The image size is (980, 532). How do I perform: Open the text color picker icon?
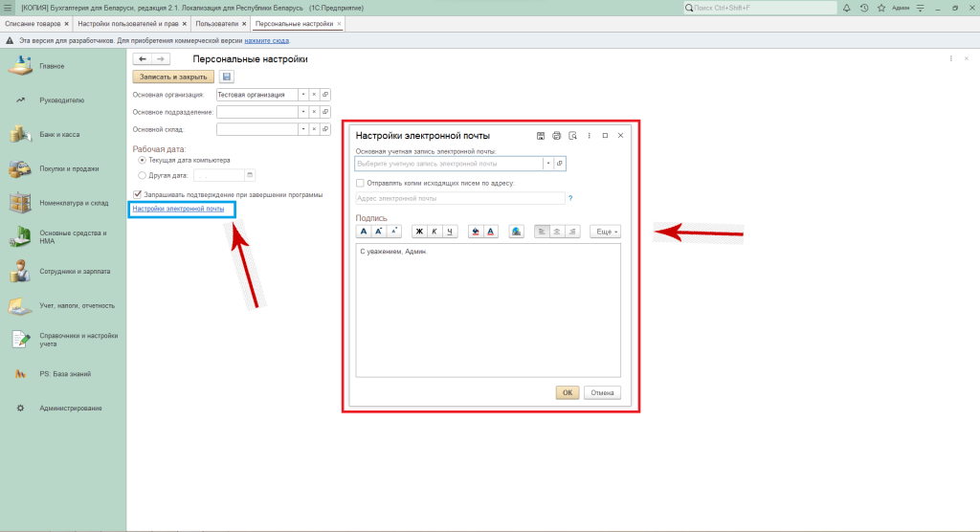point(491,232)
